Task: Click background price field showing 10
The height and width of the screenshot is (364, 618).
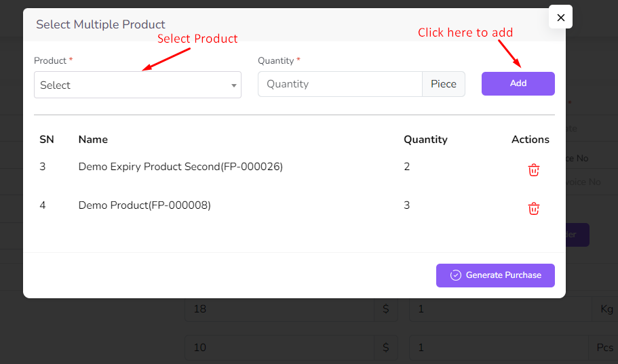Action: 278,348
